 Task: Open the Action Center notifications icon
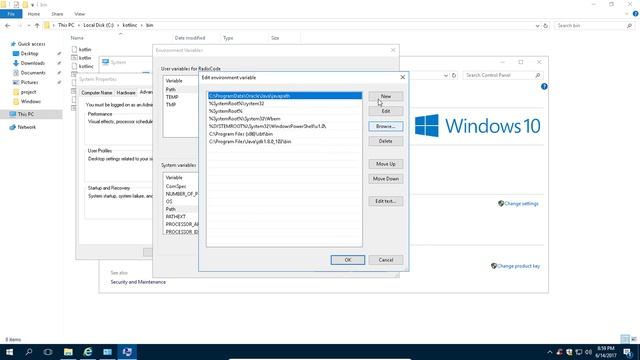click(628, 352)
